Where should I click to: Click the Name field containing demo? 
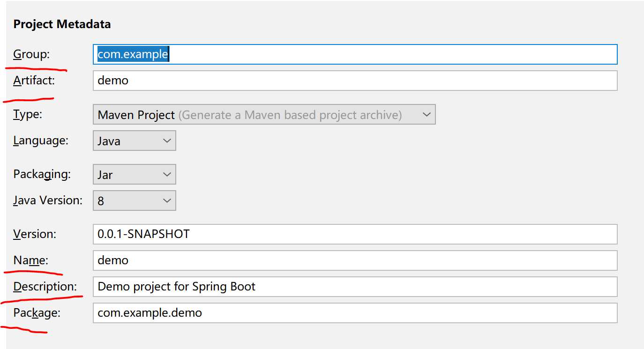(x=355, y=260)
